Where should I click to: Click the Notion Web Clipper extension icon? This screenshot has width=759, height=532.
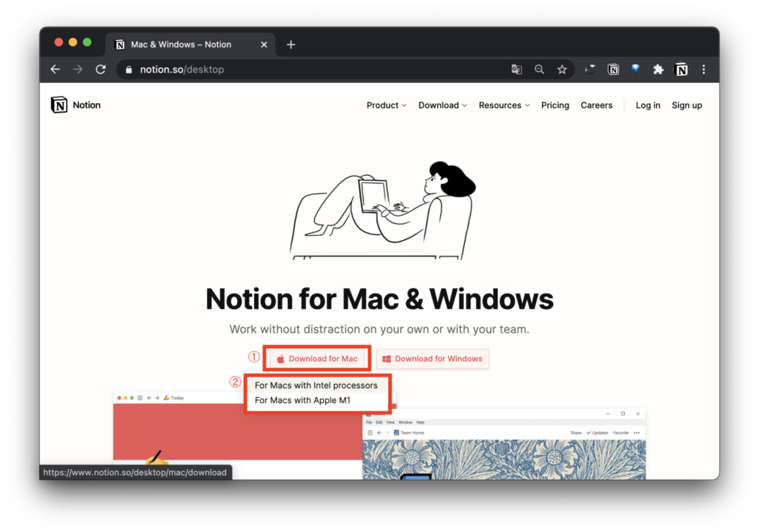[x=613, y=69]
